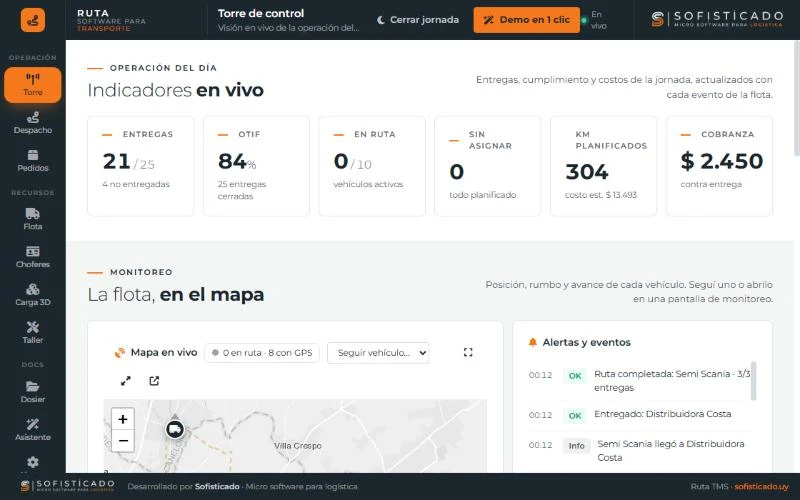800x500 pixels.
Task: Select the OTIF 84% card
Action: tap(256, 166)
